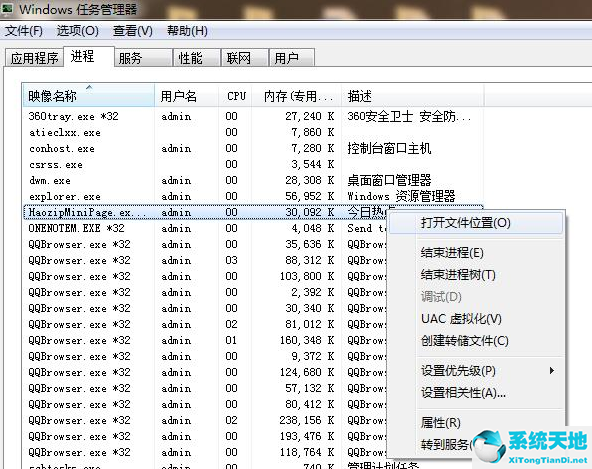Image resolution: width=592 pixels, height=469 pixels.
Task: Select QQBrowser.exe row using 103,800 K
Action: click(206, 276)
